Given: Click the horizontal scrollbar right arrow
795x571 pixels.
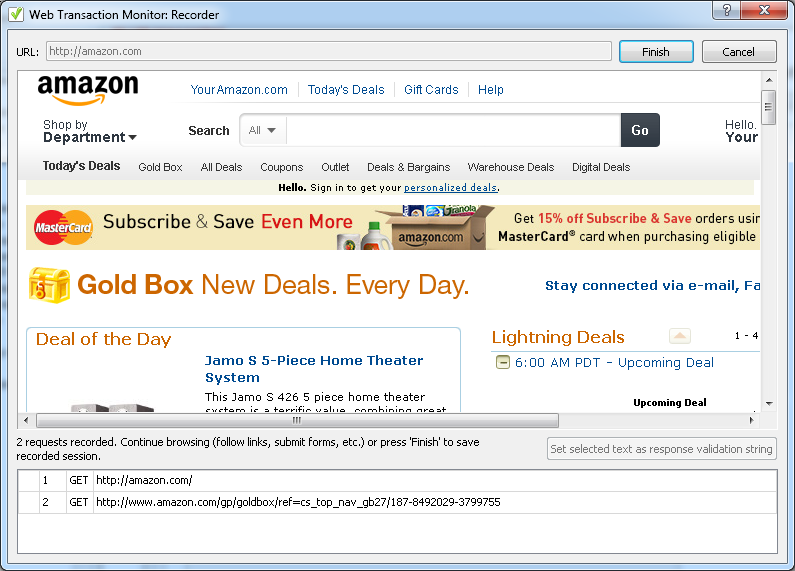Looking at the screenshot, I should coord(751,420).
